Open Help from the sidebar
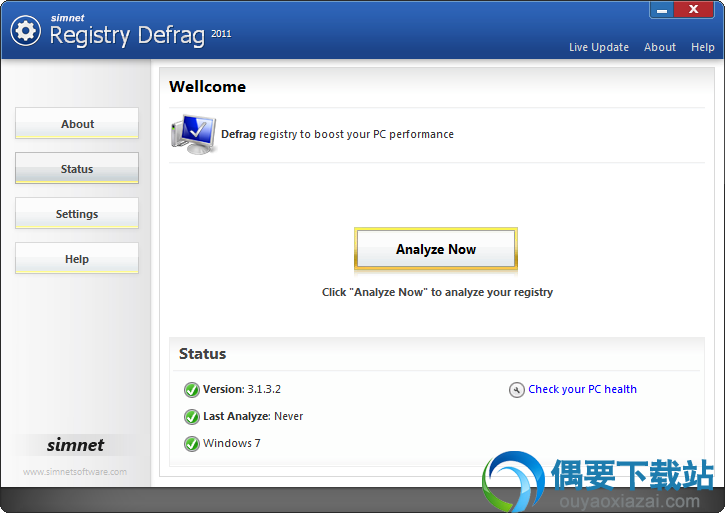 click(x=77, y=258)
